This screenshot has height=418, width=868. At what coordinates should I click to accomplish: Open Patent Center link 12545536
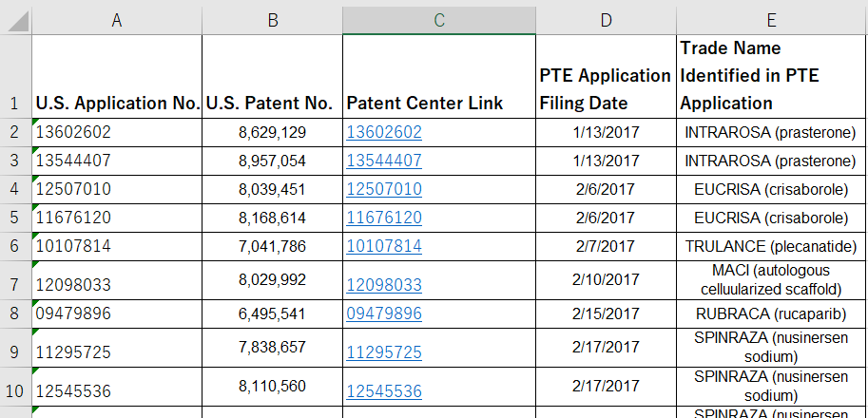pos(384,392)
